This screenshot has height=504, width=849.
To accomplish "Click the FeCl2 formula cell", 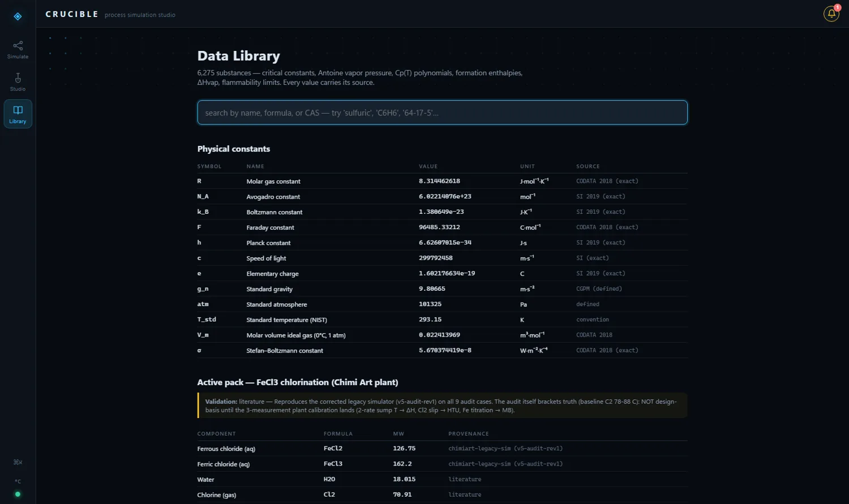I will [333, 449].
